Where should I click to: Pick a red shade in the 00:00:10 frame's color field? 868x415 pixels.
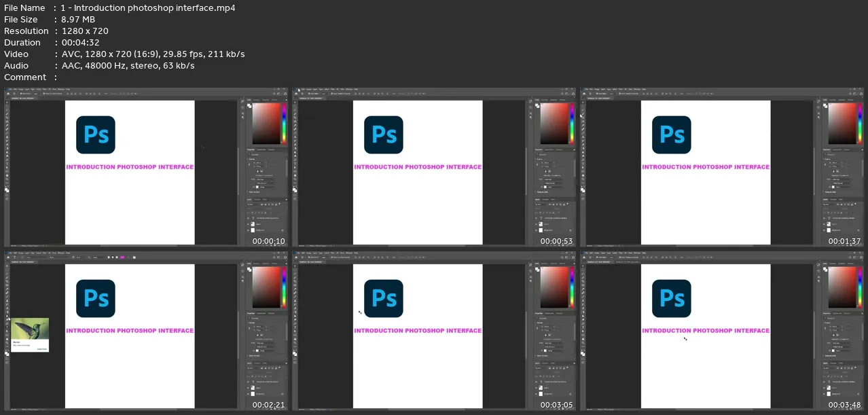pyautogui.click(x=266, y=124)
